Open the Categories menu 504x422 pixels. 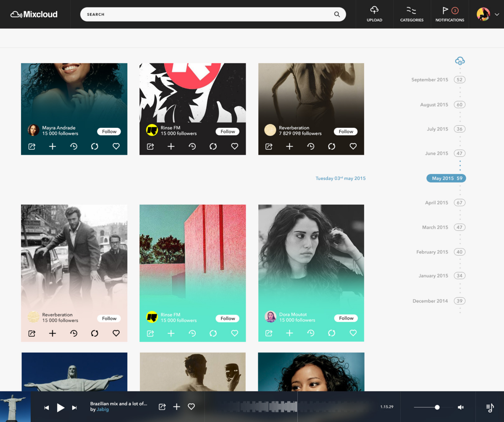(x=412, y=11)
